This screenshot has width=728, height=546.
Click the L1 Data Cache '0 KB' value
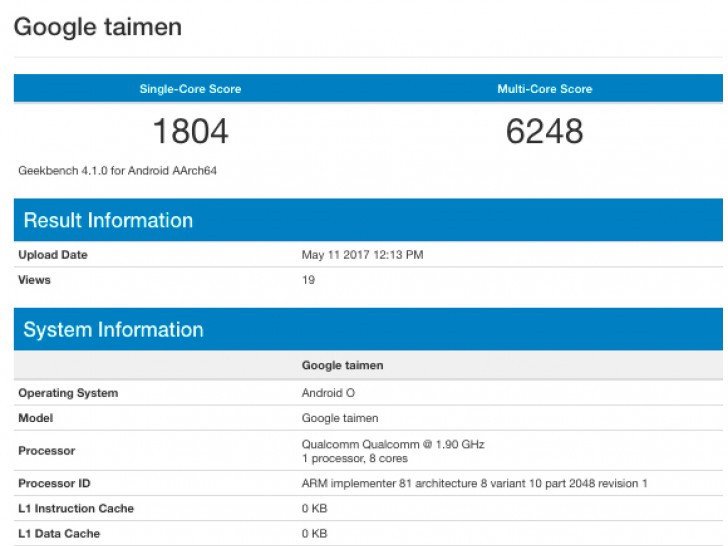pos(314,533)
